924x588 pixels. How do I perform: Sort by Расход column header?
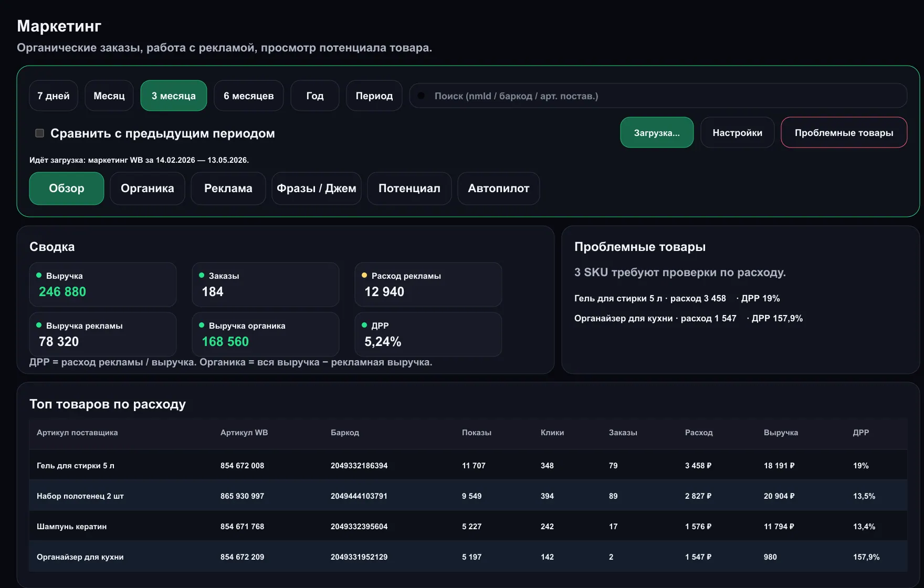tap(699, 433)
